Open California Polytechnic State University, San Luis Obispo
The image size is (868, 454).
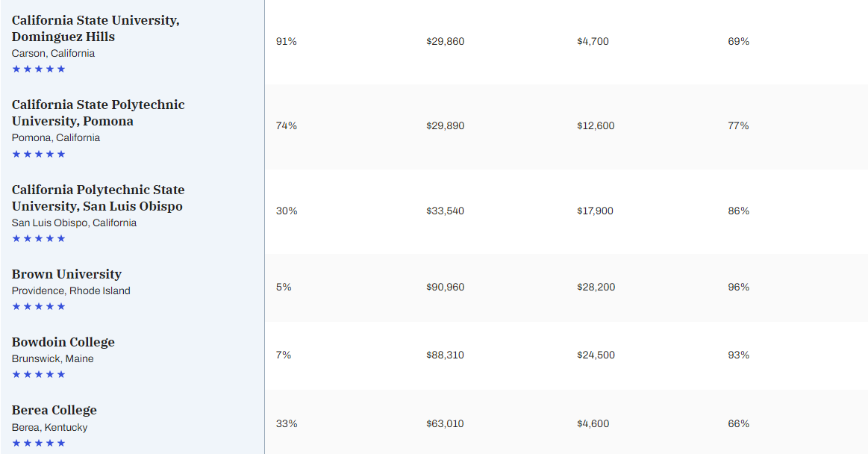98,198
